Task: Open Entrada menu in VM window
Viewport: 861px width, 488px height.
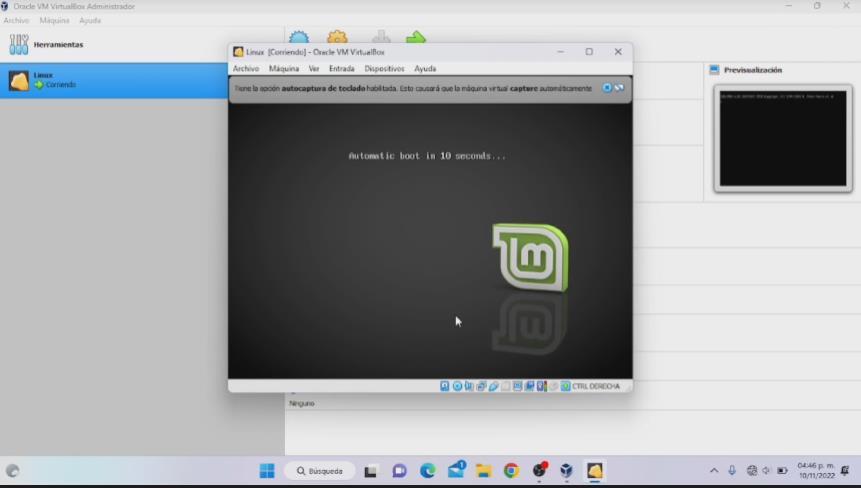Action: click(342, 69)
